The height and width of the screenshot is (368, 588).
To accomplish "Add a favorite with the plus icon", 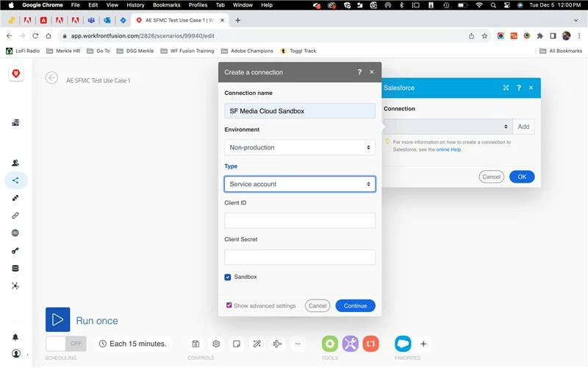I will point(423,344).
